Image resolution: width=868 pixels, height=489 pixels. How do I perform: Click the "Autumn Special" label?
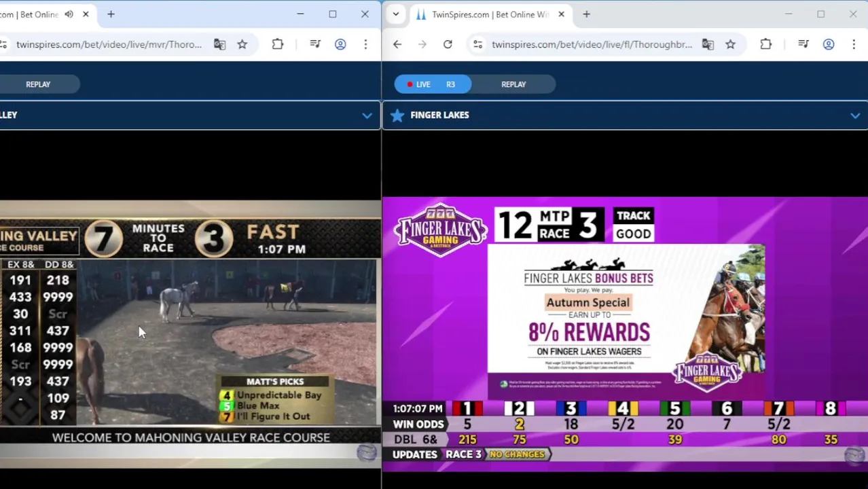[x=587, y=302]
